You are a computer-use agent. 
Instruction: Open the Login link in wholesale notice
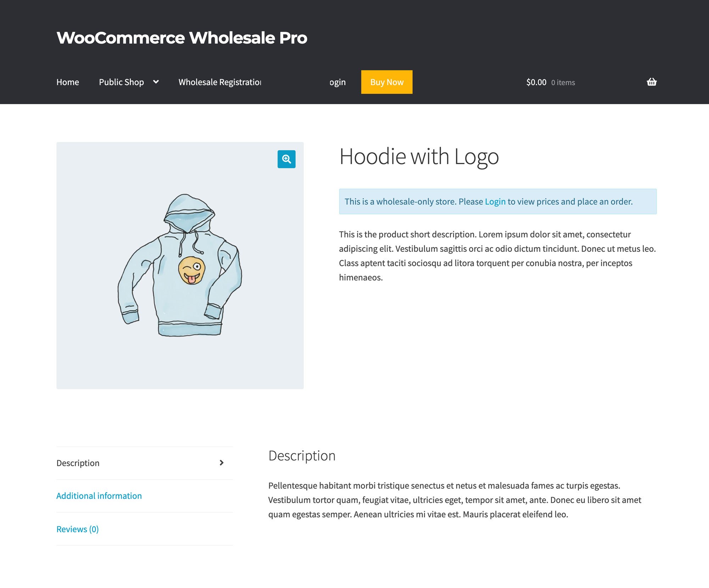[x=495, y=201]
